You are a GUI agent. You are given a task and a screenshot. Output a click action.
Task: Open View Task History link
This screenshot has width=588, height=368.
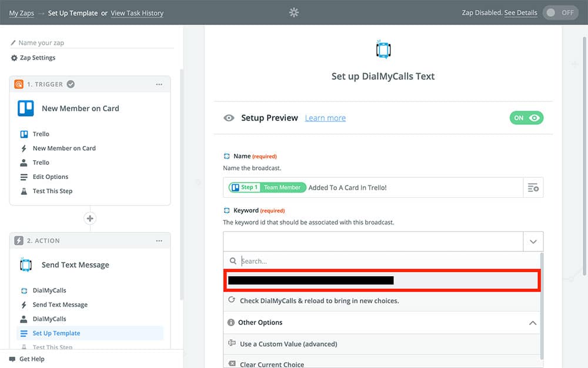click(137, 13)
